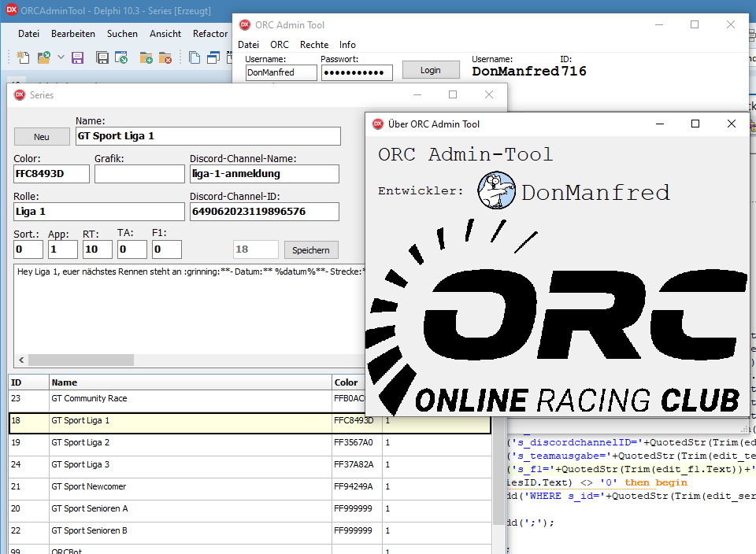
Task: Click the Open Project toolbar icon
Action: 121,57
